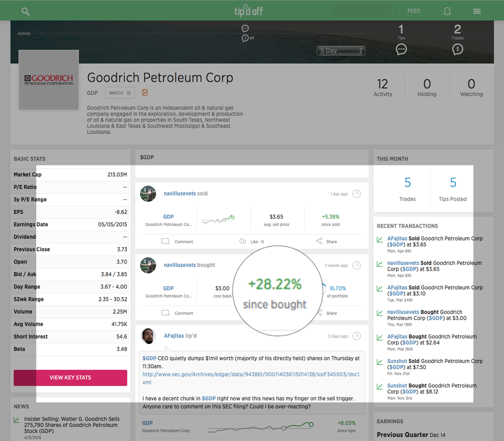The height and width of the screenshot is (441, 504).
Task: Click GDP ticker in the bought post
Action: [168, 288]
